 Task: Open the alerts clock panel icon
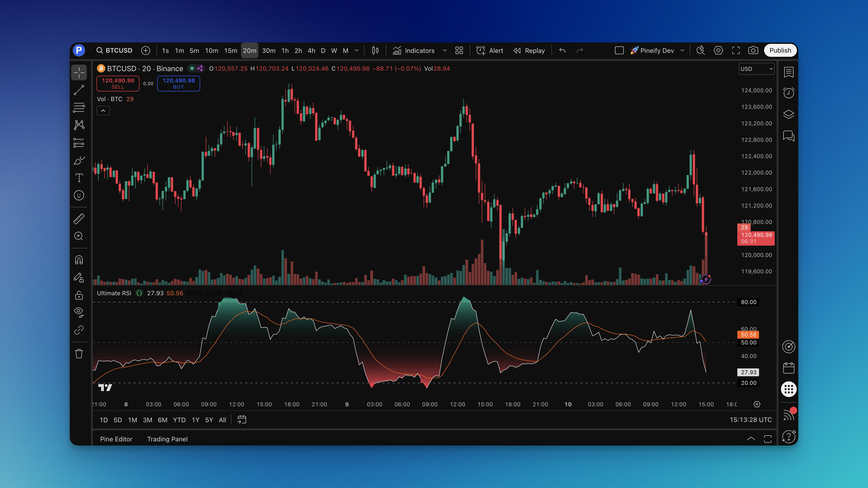pos(789,93)
